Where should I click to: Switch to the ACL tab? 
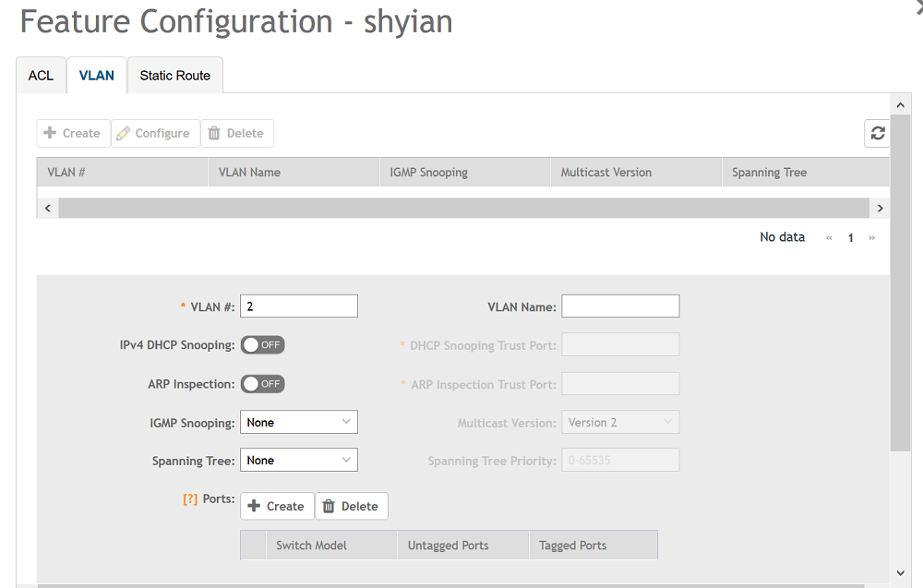41,76
